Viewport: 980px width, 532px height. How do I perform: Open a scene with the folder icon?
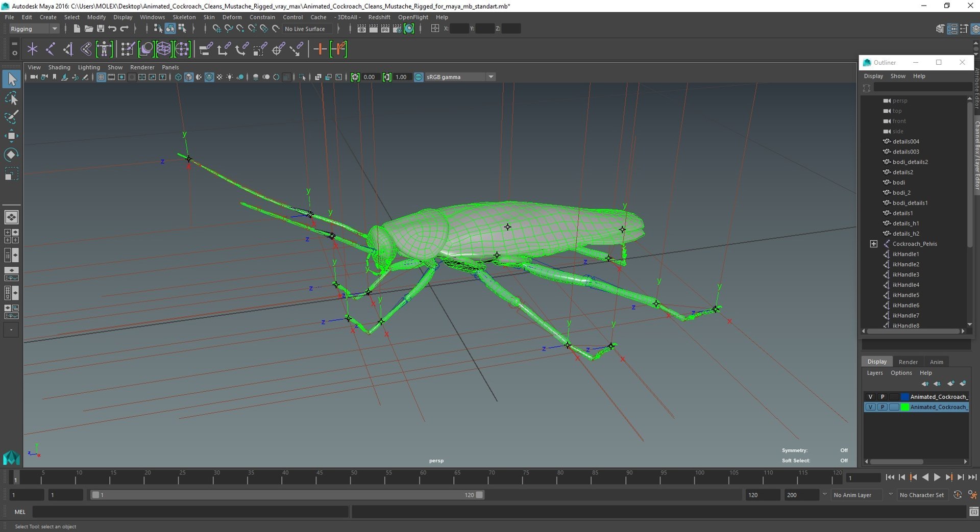pos(88,29)
